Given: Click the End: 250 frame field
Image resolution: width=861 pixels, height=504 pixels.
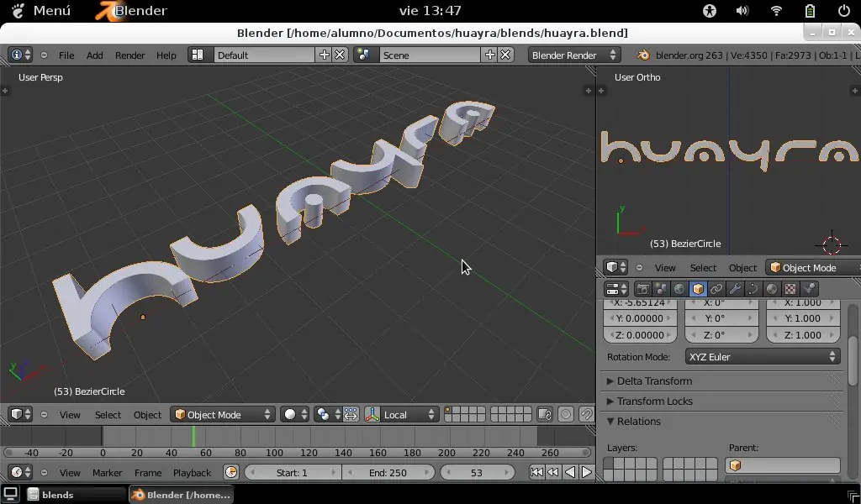Looking at the screenshot, I should pyautogui.click(x=388, y=472).
